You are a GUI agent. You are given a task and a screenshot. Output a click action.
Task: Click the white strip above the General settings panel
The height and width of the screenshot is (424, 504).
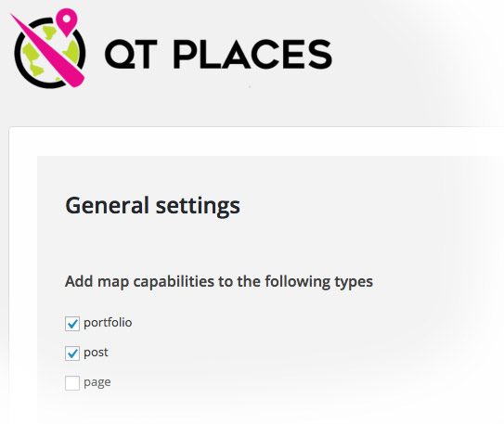257,142
